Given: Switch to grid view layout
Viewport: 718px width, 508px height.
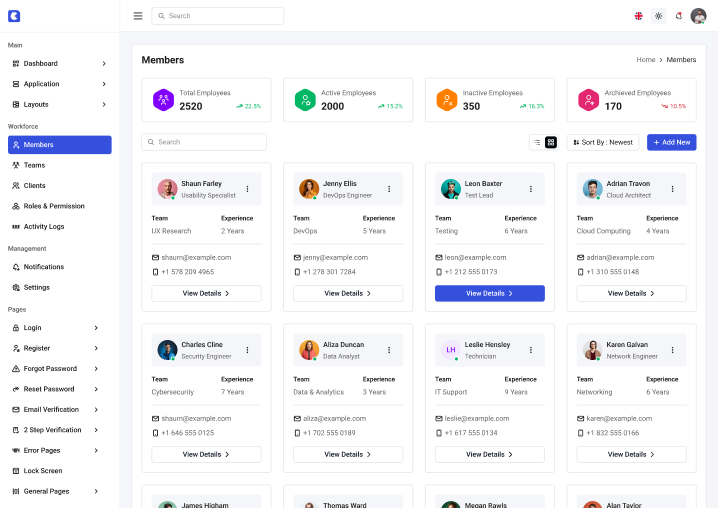Looking at the screenshot, I should click(x=551, y=142).
